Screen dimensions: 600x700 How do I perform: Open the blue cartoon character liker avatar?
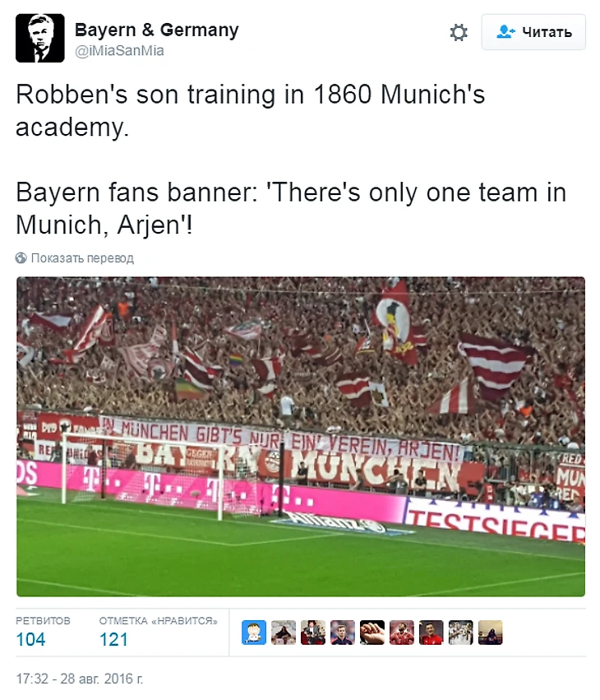(x=254, y=633)
